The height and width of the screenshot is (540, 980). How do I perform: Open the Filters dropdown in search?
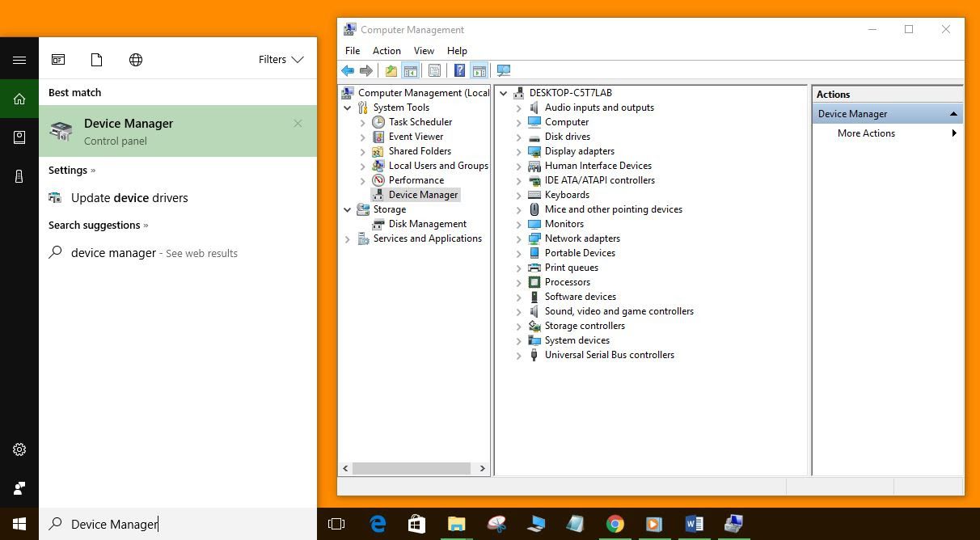(281, 60)
